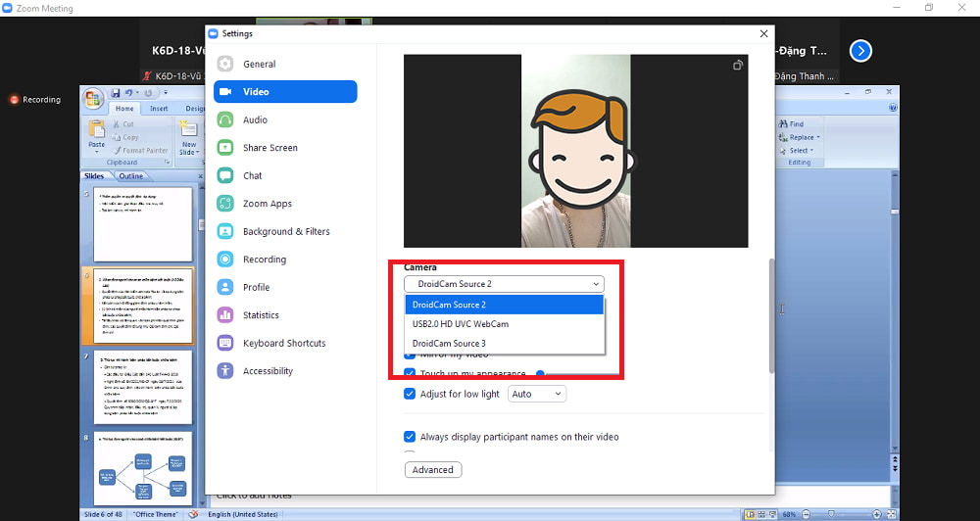The height and width of the screenshot is (521, 980).
Task: Click Cut in the Clipboard group
Action: (123, 124)
